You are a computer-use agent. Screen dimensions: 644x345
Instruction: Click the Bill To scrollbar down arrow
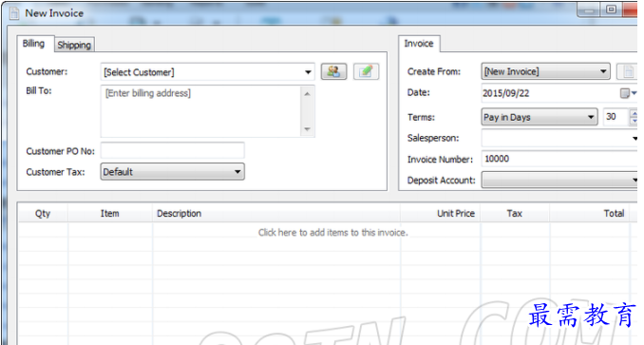(x=307, y=129)
